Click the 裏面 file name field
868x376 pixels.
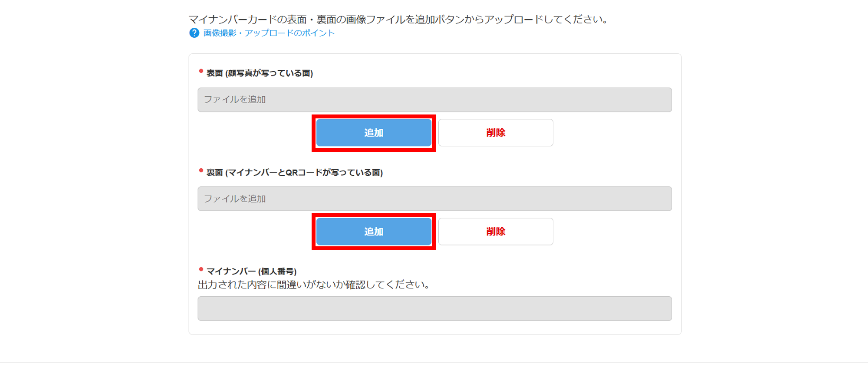[x=434, y=199]
